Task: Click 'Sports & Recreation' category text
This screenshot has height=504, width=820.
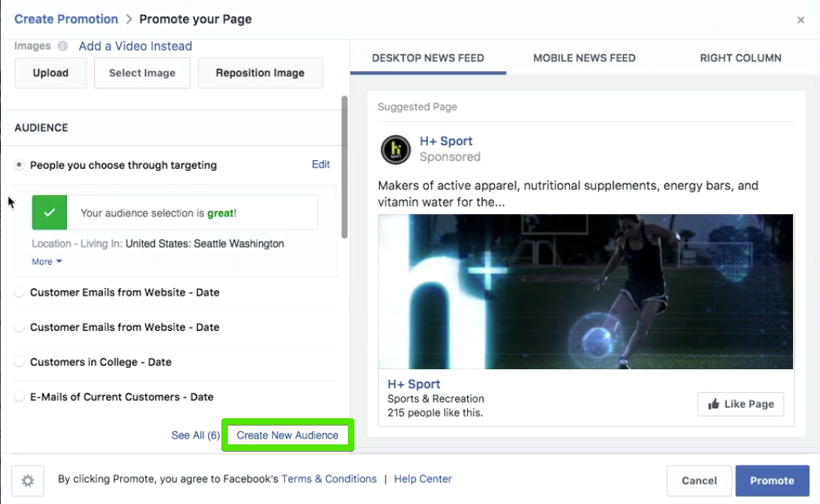Action: coord(435,399)
